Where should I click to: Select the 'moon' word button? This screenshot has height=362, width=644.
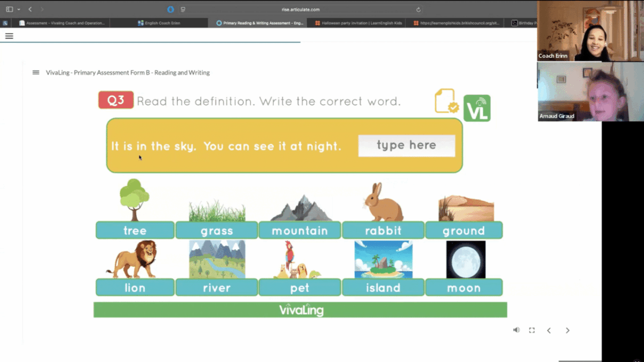pyautogui.click(x=464, y=287)
